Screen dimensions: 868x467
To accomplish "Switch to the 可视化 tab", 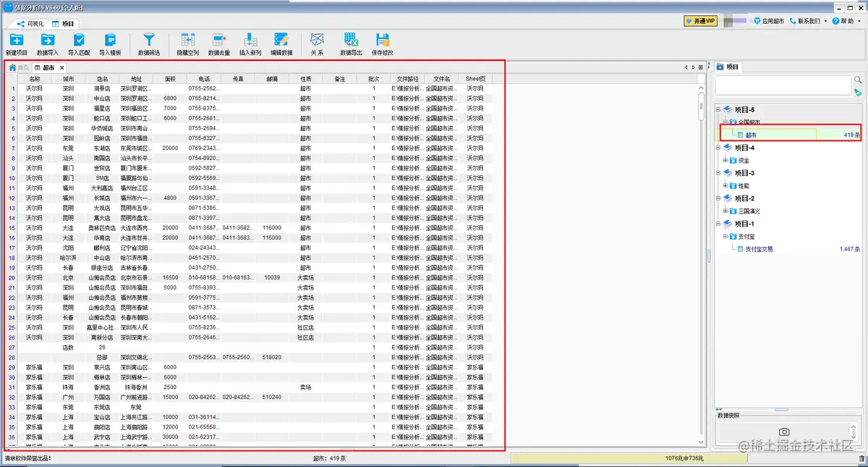I will click(31, 24).
